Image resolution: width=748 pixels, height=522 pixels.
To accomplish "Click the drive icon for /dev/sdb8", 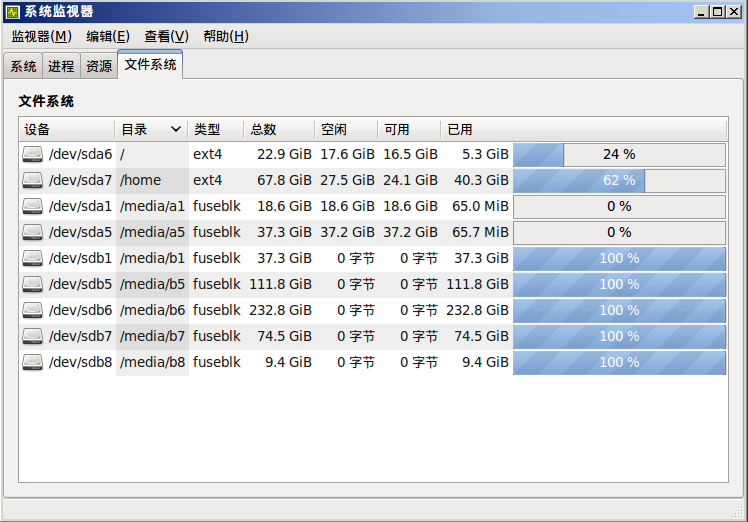I will (x=32, y=362).
